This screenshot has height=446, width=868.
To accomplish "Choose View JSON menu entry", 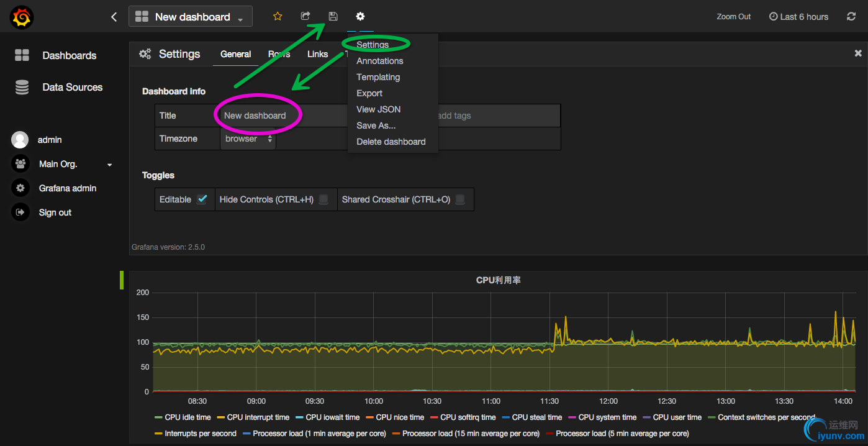I will point(378,109).
